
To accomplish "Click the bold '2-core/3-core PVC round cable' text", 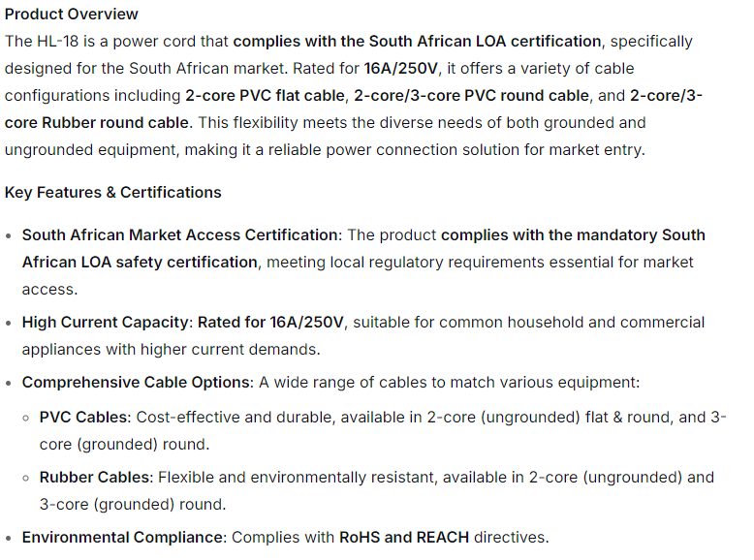I will pos(471,95).
